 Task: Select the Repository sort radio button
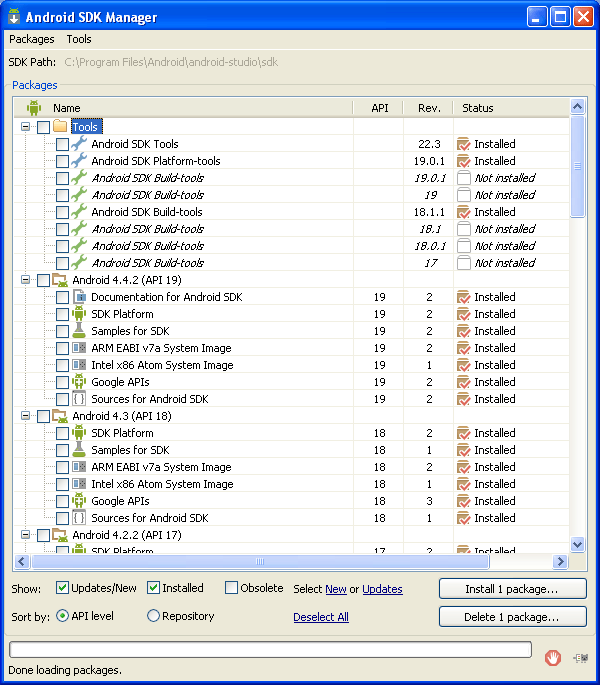[x=153, y=616]
